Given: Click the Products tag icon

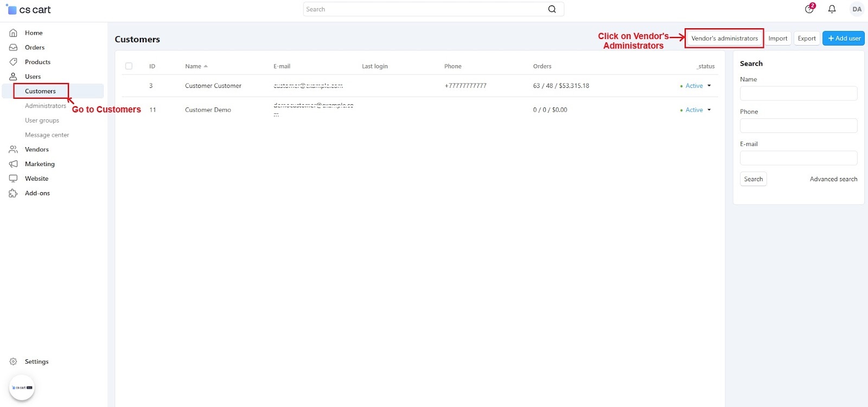Looking at the screenshot, I should (x=14, y=62).
